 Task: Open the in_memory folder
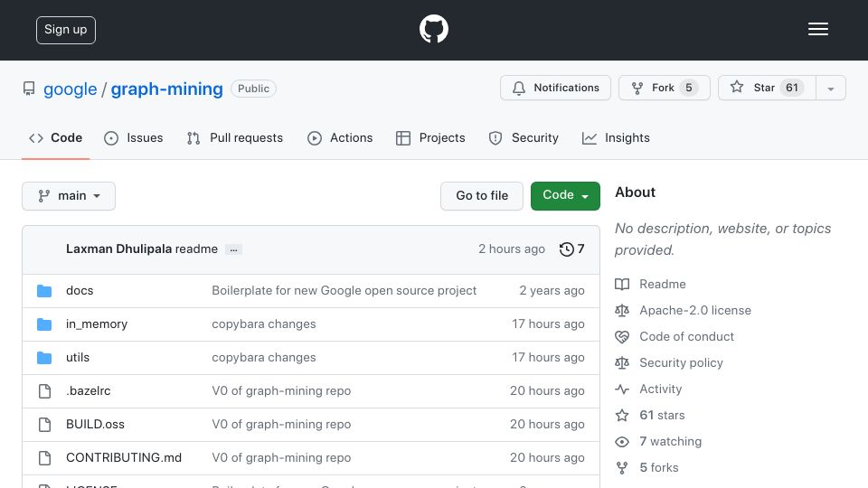click(97, 324)
